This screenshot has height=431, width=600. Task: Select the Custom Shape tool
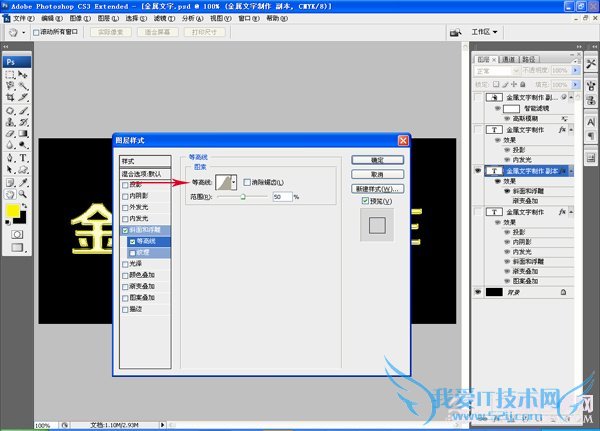(x=23, y=170)
